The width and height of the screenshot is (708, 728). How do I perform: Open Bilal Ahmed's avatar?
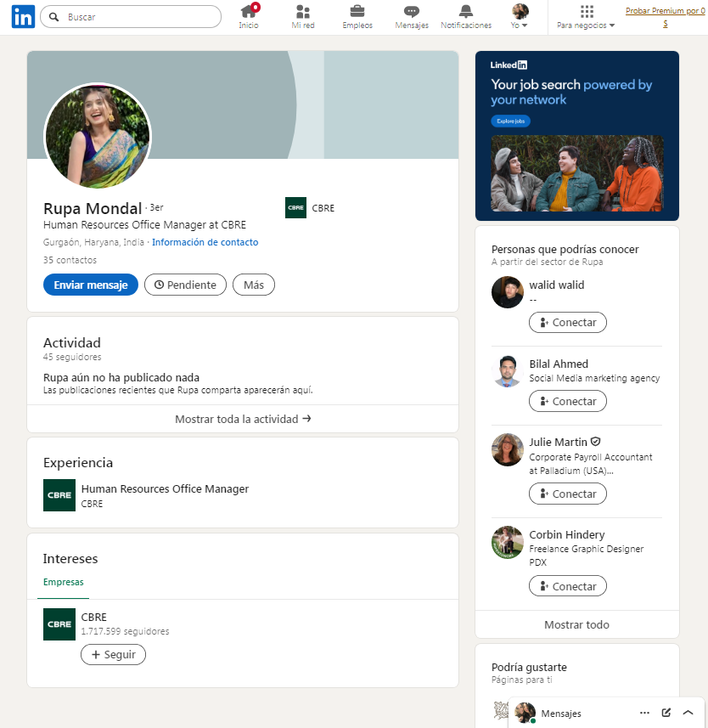[x=507, y=371]
